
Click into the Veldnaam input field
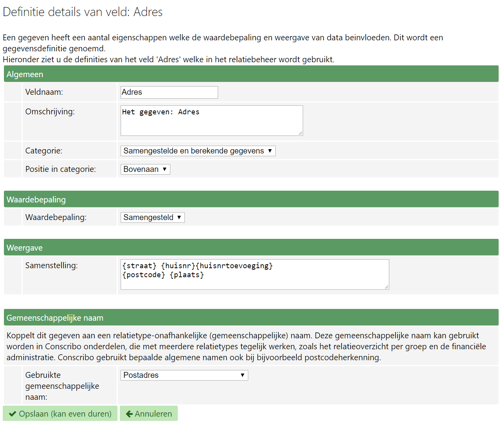[169, 92]
